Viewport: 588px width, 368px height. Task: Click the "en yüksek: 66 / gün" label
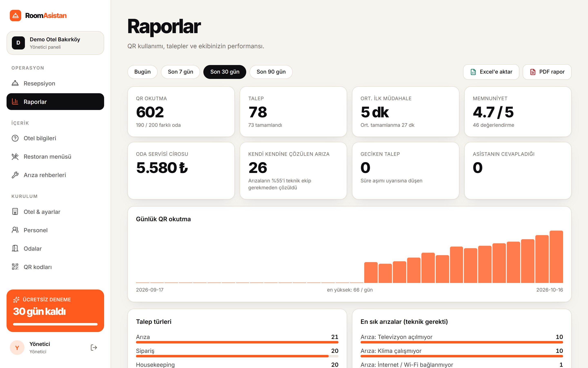coord(350,290)
